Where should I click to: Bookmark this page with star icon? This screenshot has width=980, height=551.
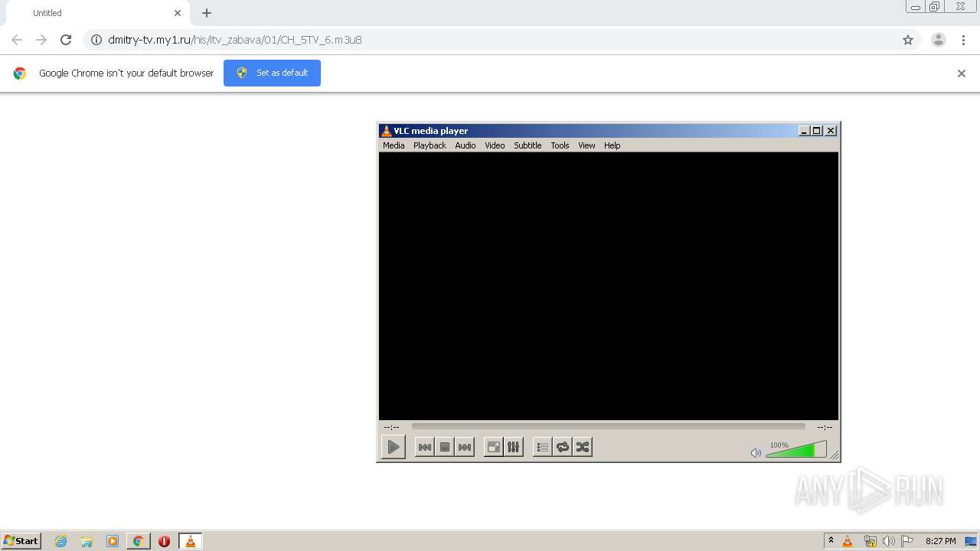[x=908, y=40]
